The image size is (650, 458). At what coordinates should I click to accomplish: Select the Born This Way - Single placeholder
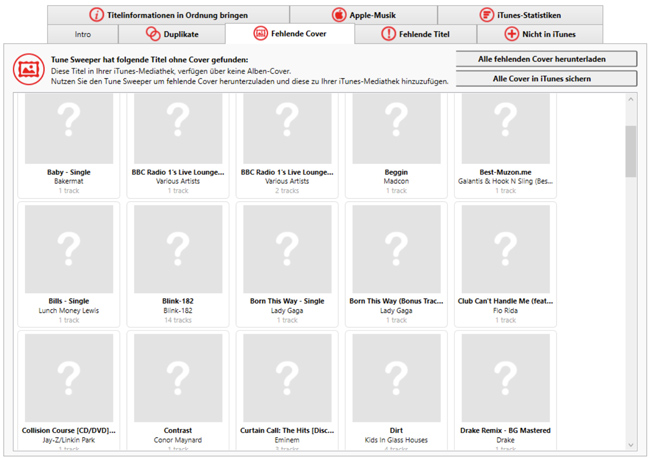287,249
